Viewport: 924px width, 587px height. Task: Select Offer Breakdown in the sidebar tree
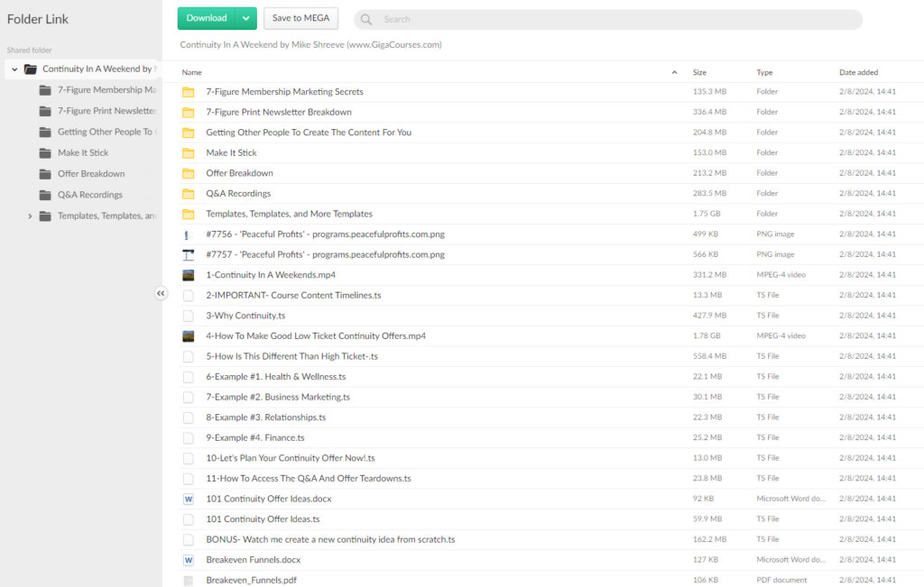point(91,174)
